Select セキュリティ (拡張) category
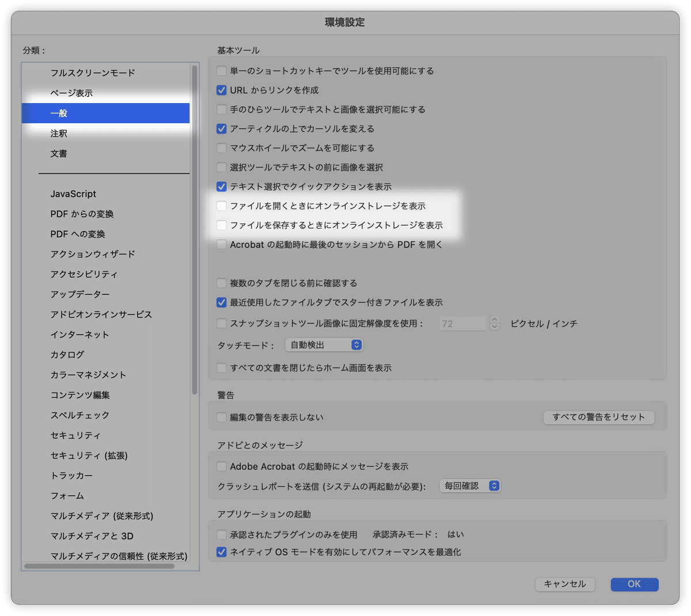The height and width of the screenshot is (616, 691). [106, 456]
